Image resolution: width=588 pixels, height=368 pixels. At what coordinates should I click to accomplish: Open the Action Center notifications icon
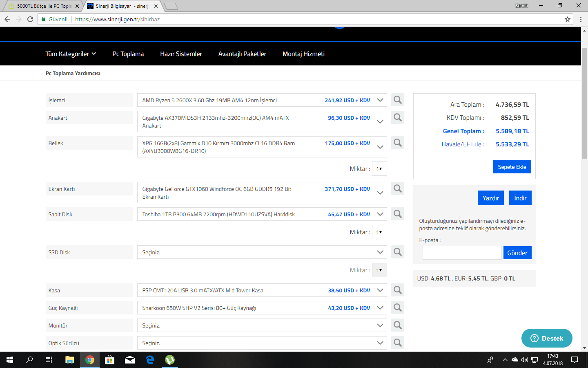575,360
